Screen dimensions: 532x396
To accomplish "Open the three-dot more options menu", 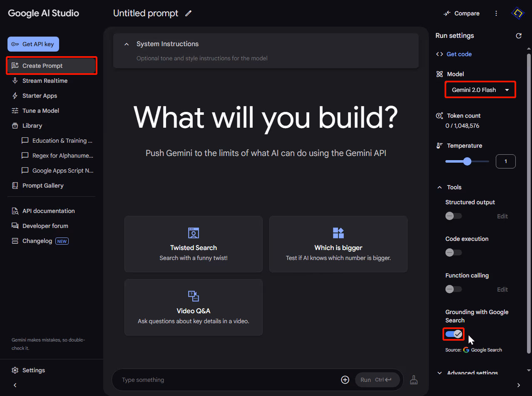I will 496,13.
